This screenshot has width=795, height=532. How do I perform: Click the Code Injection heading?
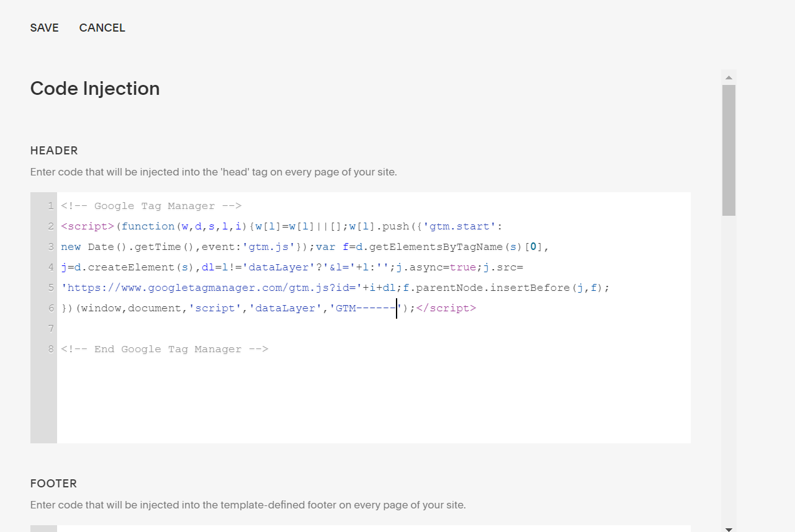[95, 89]
